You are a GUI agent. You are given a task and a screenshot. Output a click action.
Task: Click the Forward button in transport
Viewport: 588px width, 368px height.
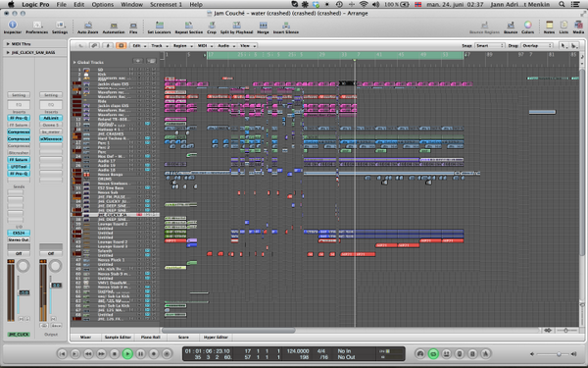tap(101, 353)
